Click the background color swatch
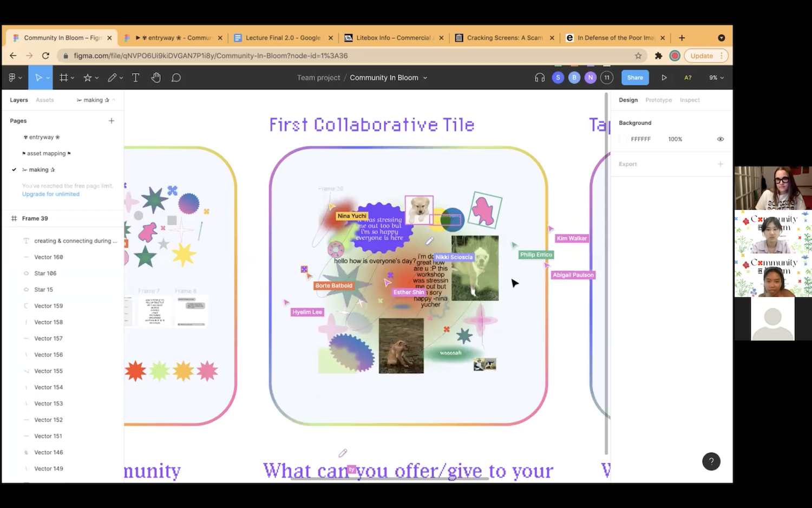 (623, 139)
